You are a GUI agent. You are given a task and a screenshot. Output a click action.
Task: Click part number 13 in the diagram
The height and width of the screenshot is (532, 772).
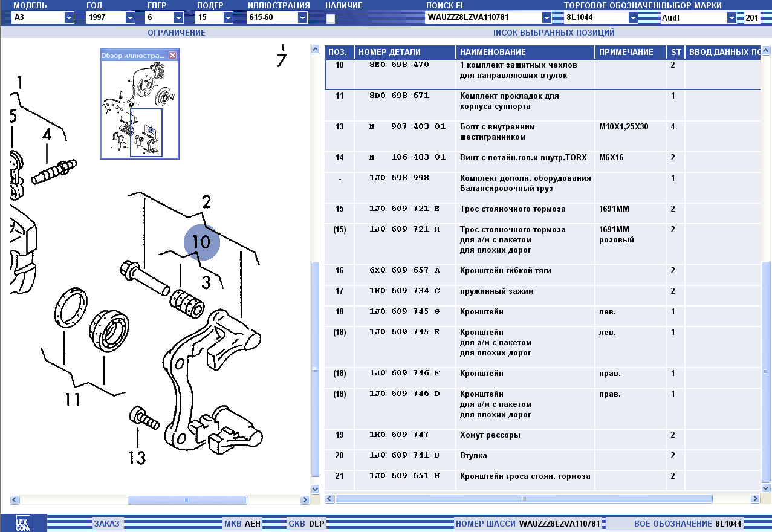pyautogui.click(x=137, y=458)
